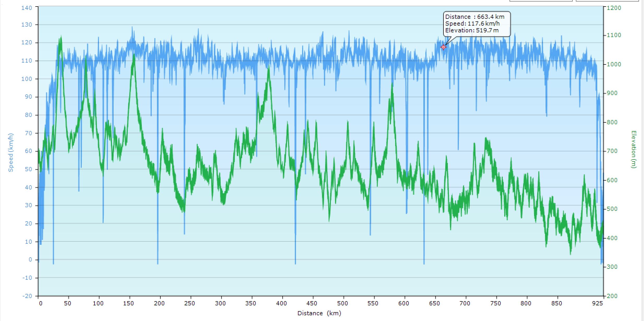Viewport: 644px width, 321px height.
Task: Click the Speed (km/h) axis title
Action: coord(11,152)
